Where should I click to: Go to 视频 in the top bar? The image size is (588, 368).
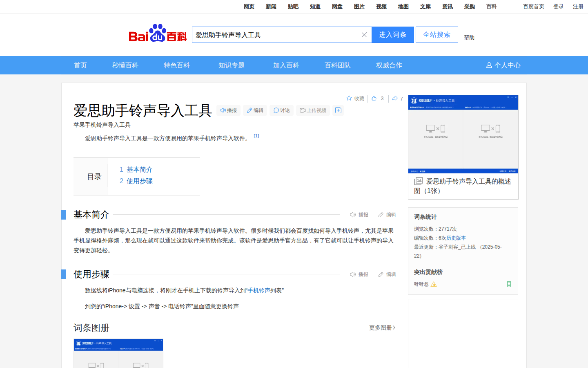click(x=381, y=7)
